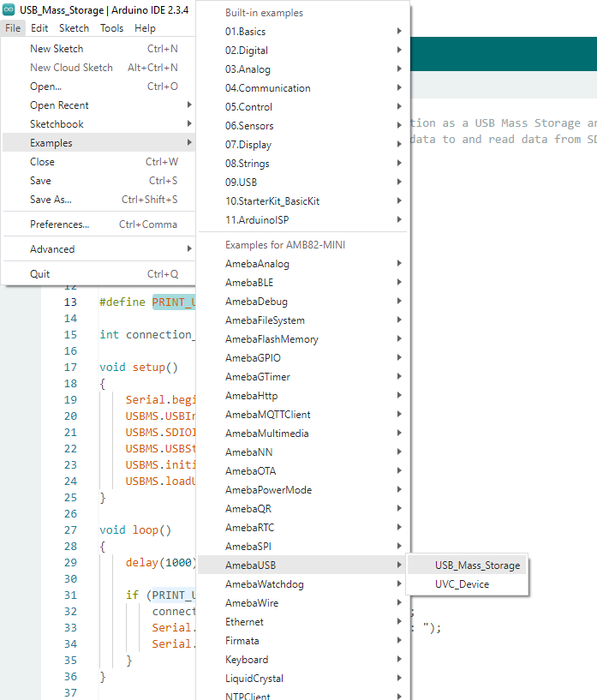Choose Preferences from the File menu

tap(59, 224)
